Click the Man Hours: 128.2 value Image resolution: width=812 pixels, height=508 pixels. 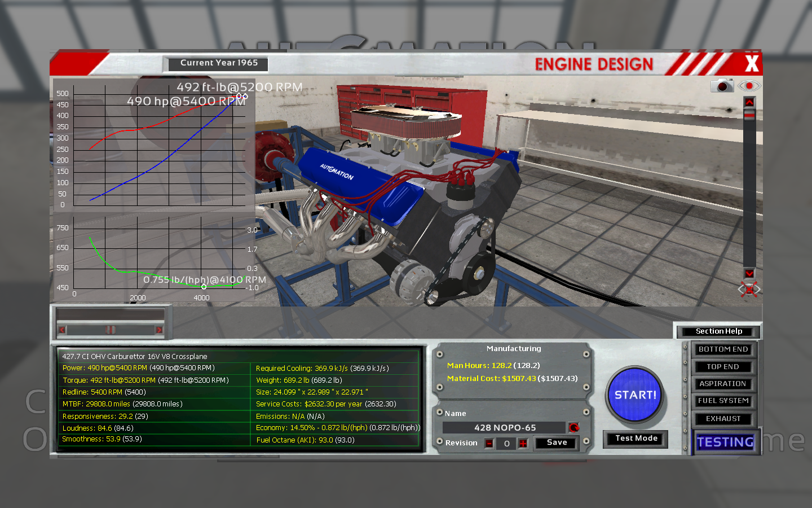493,366
